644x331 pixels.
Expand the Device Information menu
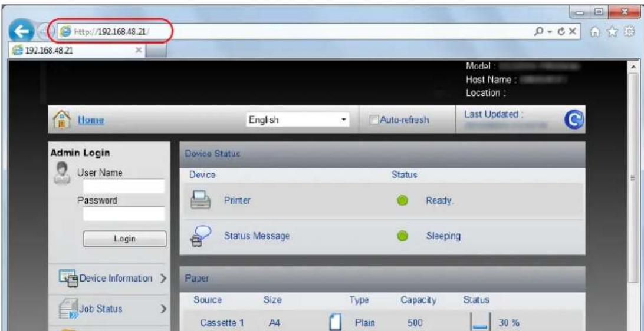[109, 279]
